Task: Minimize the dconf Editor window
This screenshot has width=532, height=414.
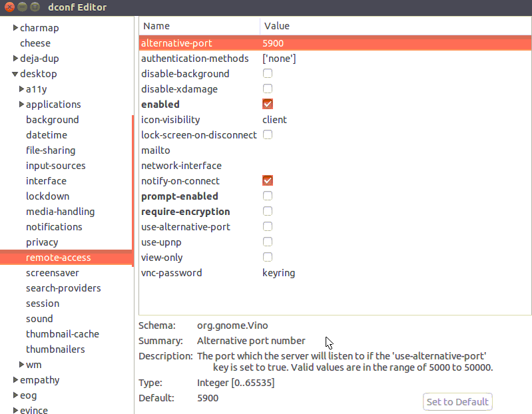Action: click(22, 7)
